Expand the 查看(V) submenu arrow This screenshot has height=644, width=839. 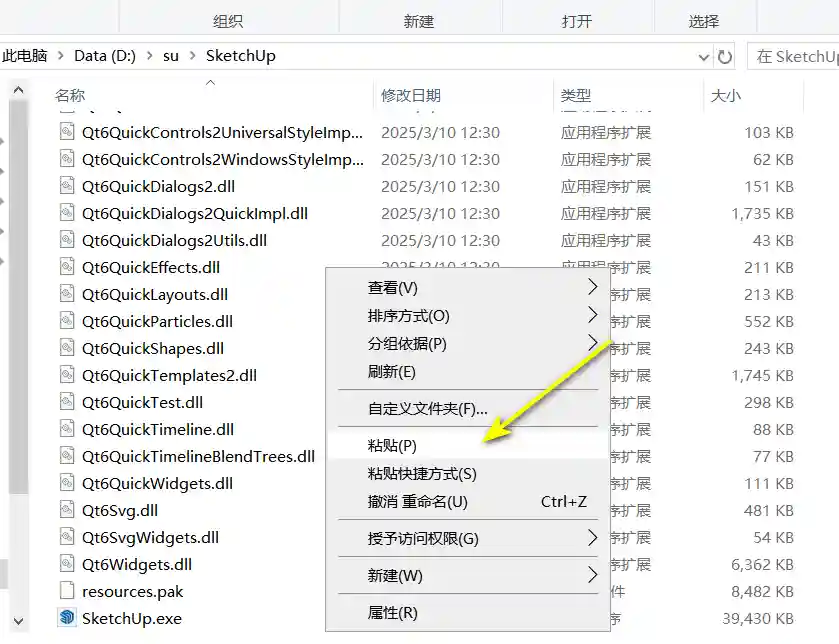pyautogui.click(x=592, y=288)
